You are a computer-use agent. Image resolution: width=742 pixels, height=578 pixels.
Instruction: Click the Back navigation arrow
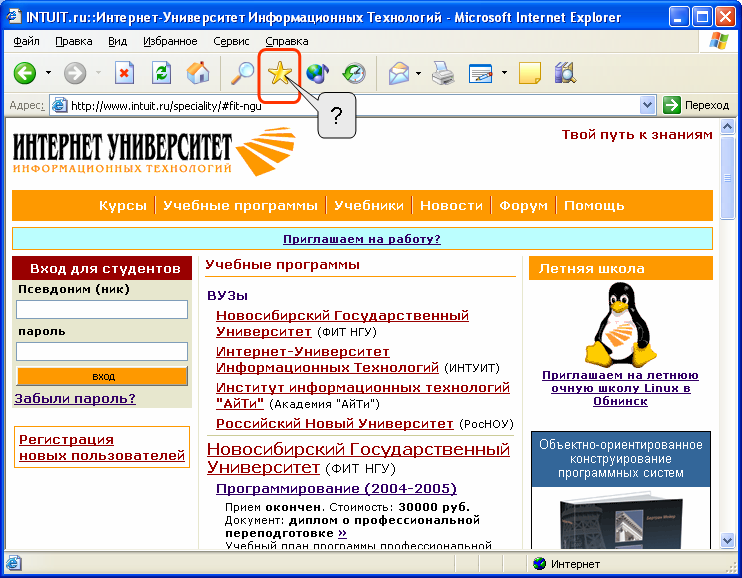25,73
